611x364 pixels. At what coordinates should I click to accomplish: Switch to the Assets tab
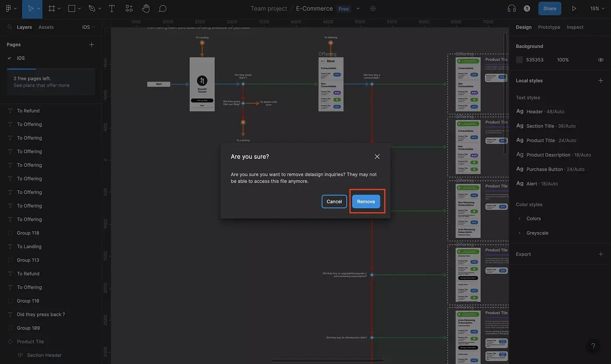click(x=46, y=27)
